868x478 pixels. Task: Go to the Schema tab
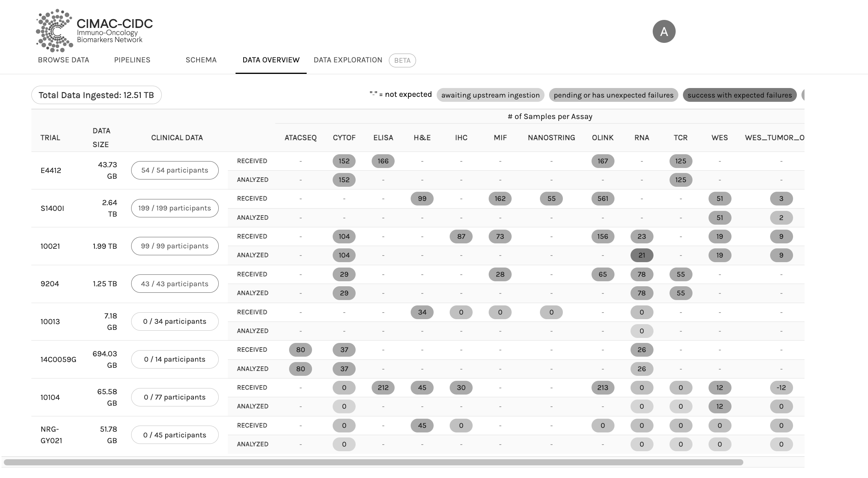pos(201,60)
